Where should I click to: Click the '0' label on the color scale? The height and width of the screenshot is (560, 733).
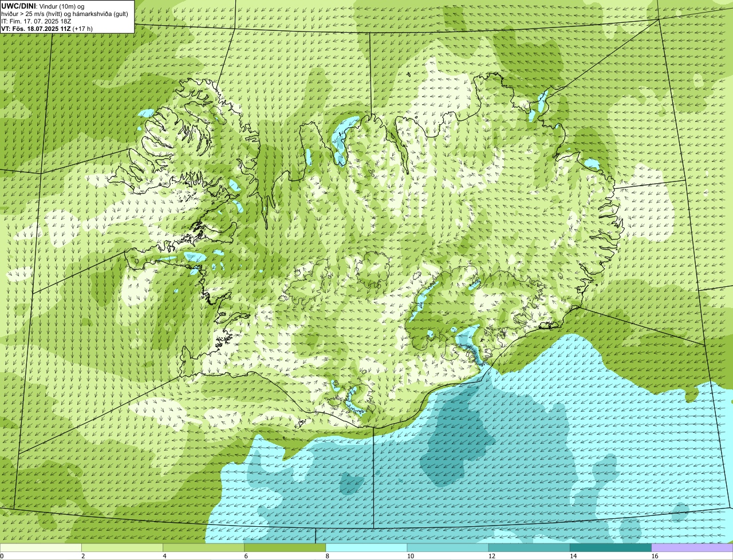(x=2, y=556)
